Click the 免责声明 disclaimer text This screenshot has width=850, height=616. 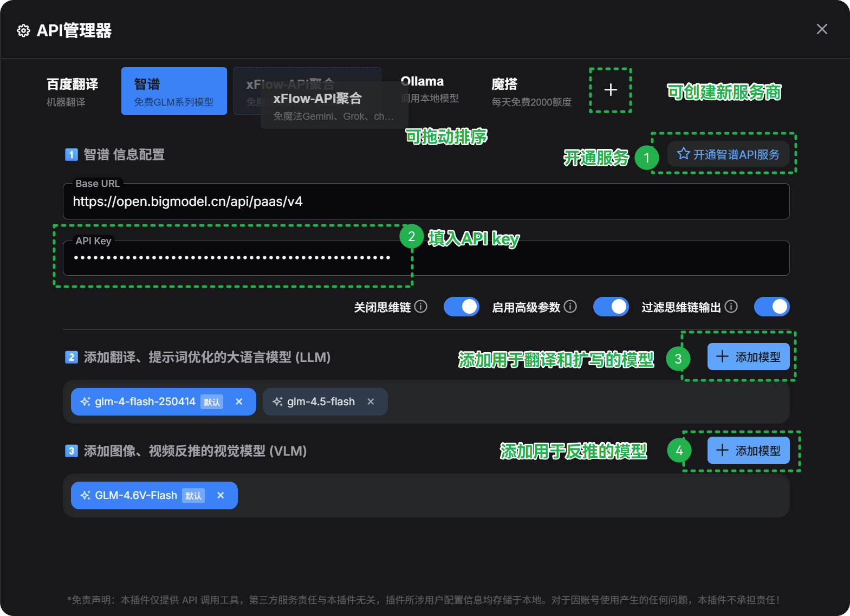click(423, 600)
